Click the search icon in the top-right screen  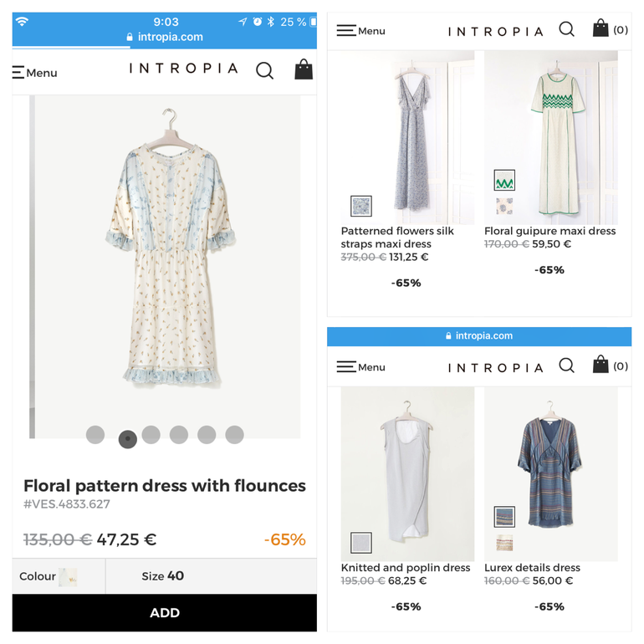pyautogui.click(x=566, y=30)
